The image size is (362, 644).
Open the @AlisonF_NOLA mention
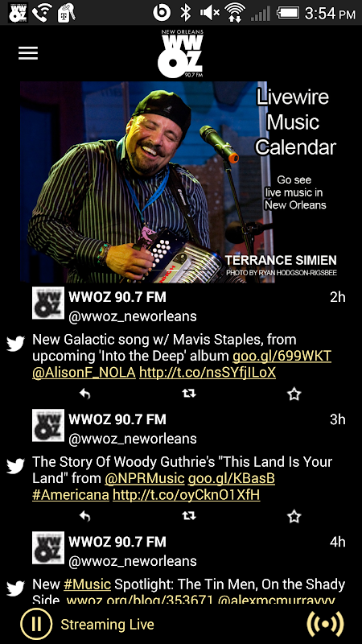84,373
